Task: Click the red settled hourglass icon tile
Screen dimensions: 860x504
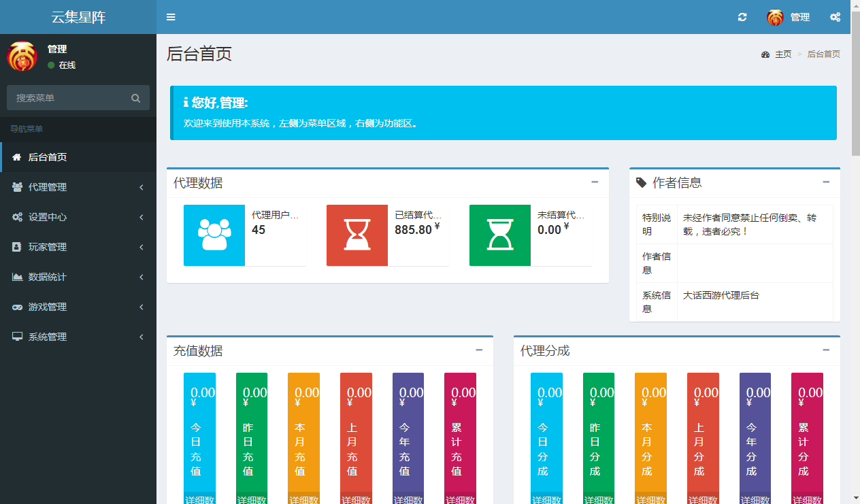Action: click(x=357, y=235)
